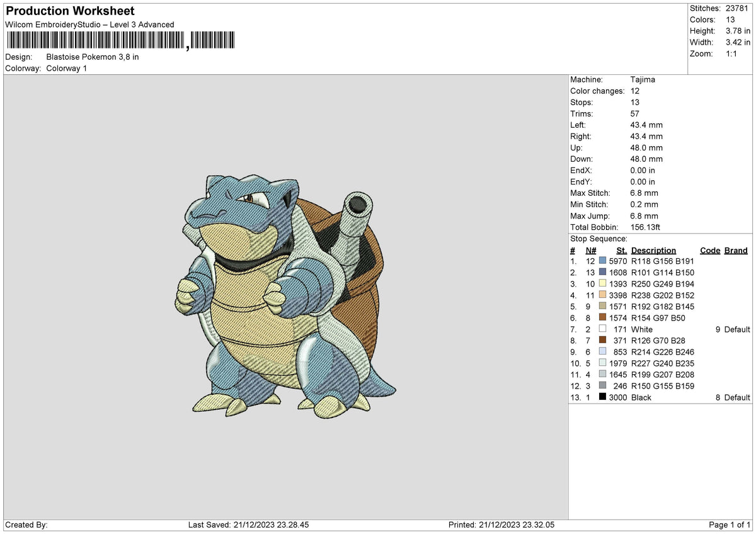Click the Width value '3.42 in'
The width and height of the screenshot is (756, 534).
pyautogui.click(x=738, y=42)
